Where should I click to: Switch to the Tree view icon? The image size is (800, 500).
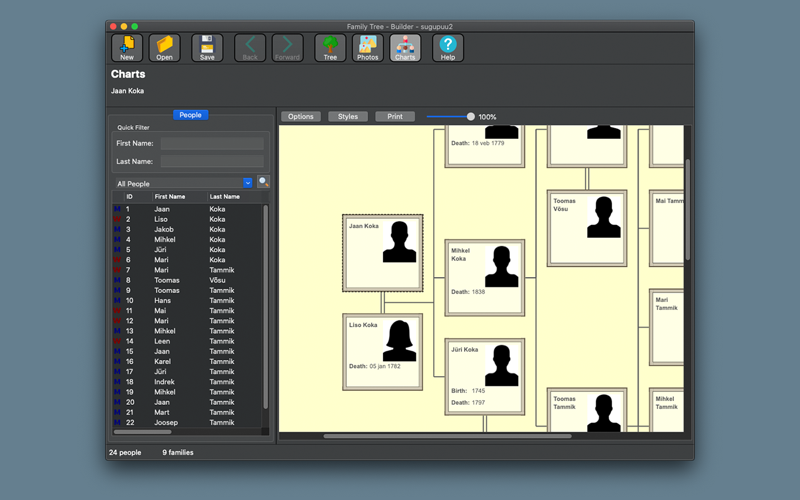(x=330, y=48)
